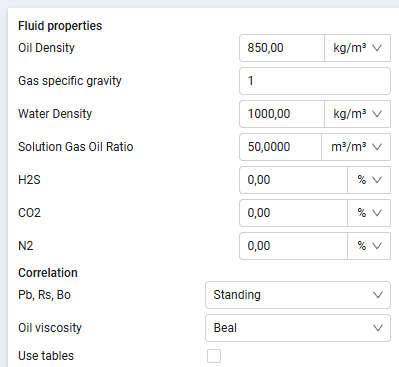
Task: Open Oil Density unit dropdown
Action: point(357,48)
